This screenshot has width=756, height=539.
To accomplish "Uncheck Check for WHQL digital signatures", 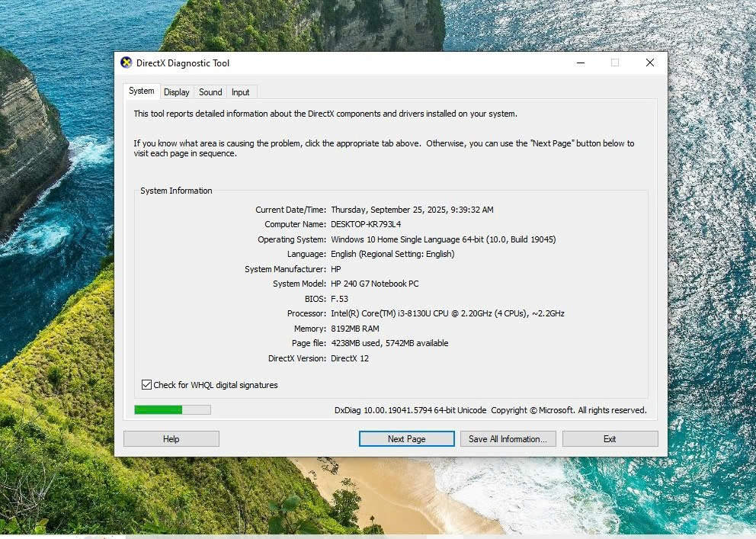I will 147,385.
